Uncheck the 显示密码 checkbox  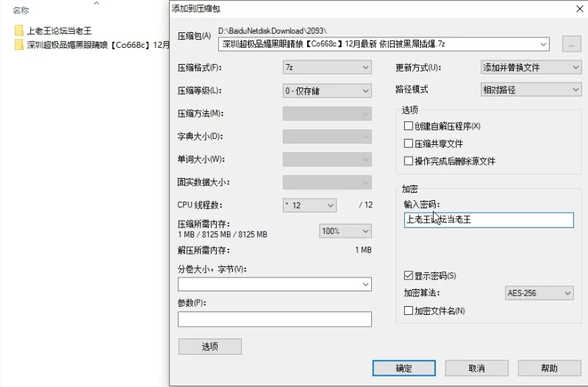pos(409,276)
